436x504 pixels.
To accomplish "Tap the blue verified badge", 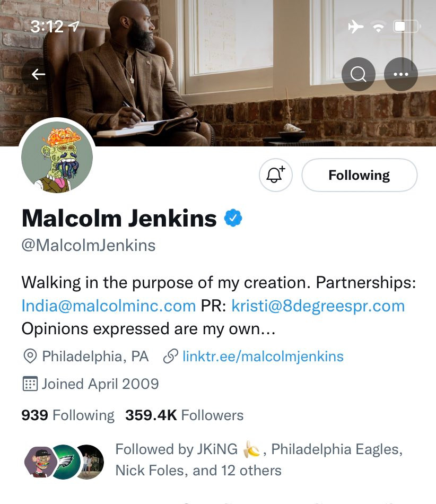I will click(x=233, y=218).
